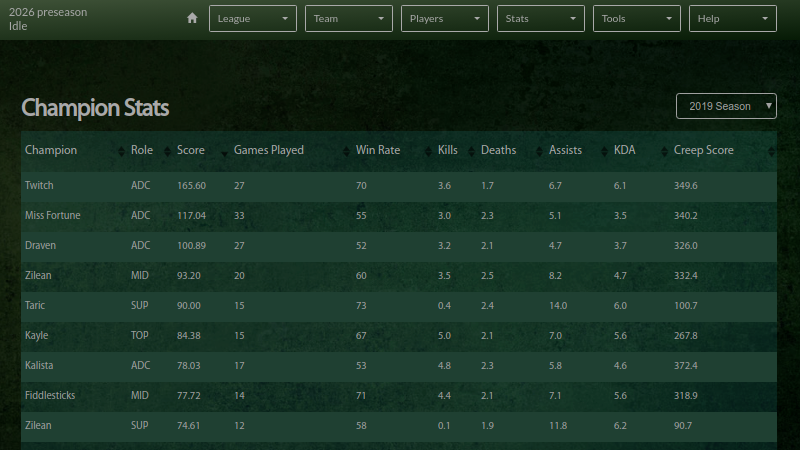Click Miss Fortune's score 117.04
800x450 pixels.
coord(191,216)
